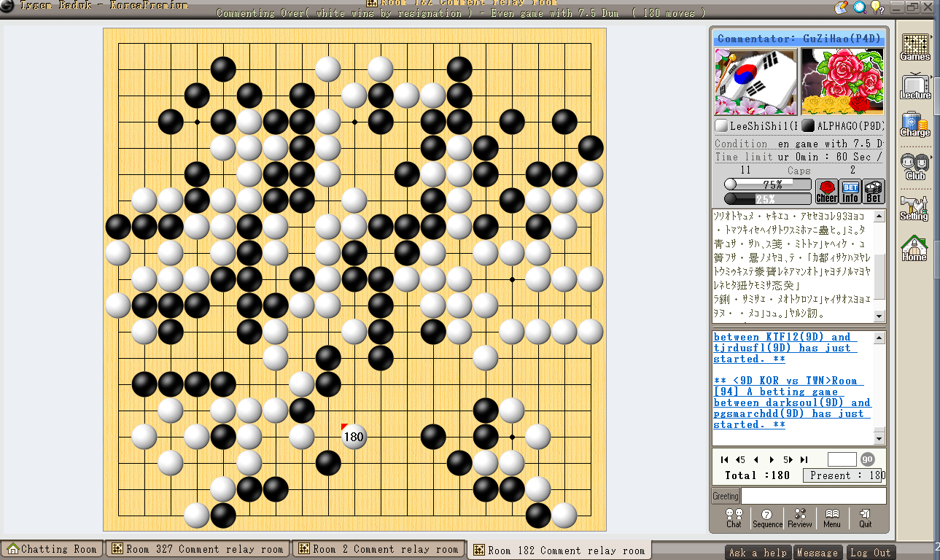Click the white stone numbered 180
This screenshot has height=560, width=940.
pyautogui.click(x=354, y=437)
